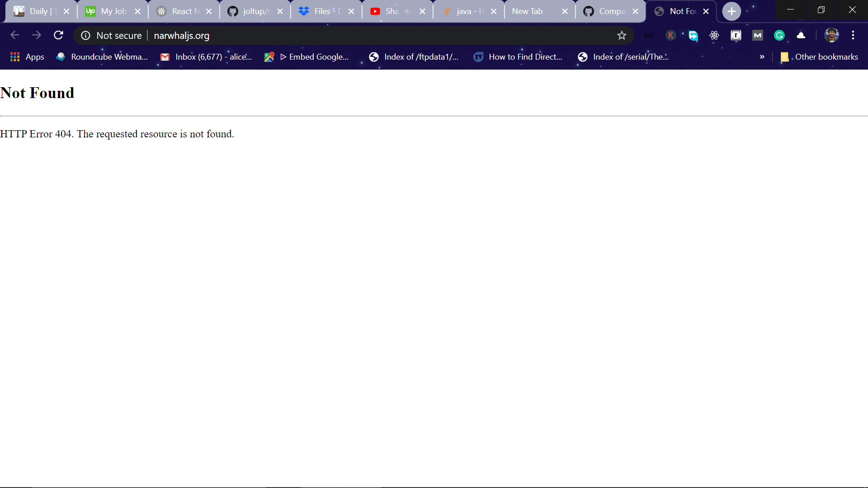This screenshot has width=868, height=488.
Task: Click the profile avatar in the toolbar
Action: 832,35
